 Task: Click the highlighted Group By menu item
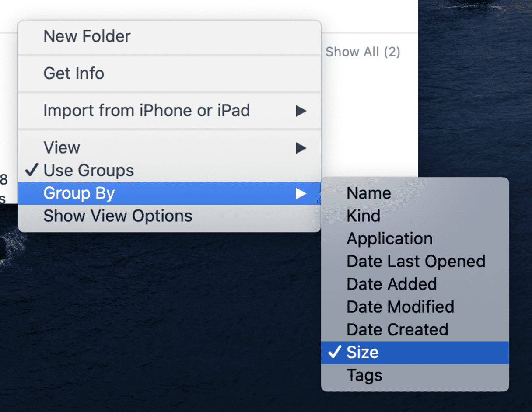tap(79, 193)
